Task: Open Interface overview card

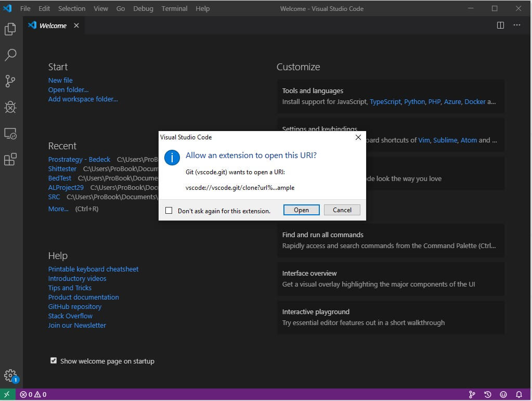Action: pos(391,279)
